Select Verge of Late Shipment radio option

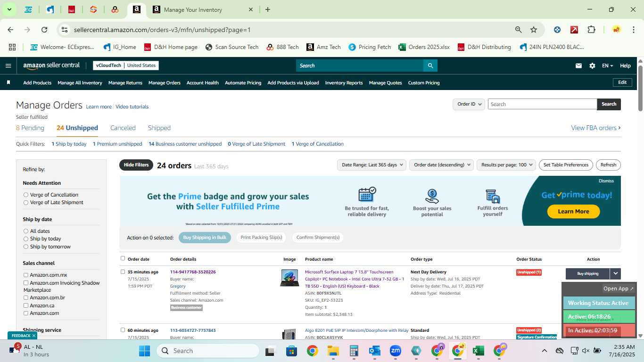[x=26, y=202]
